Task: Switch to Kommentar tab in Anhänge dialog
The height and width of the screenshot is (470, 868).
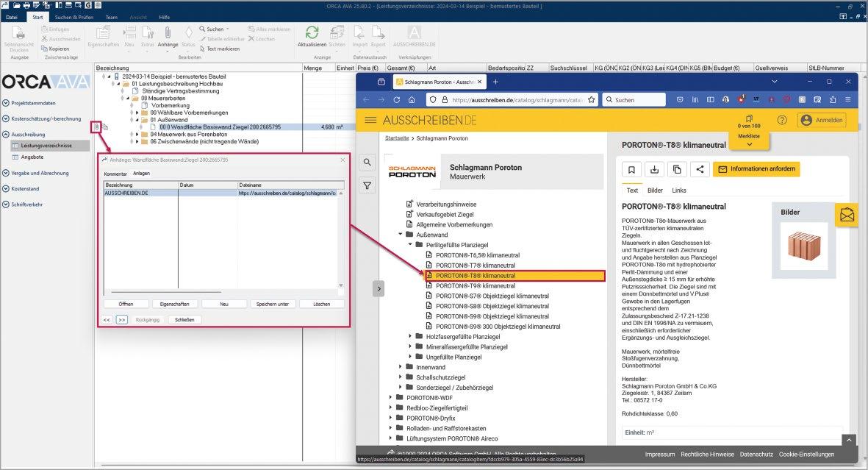Action: [115, 174]
